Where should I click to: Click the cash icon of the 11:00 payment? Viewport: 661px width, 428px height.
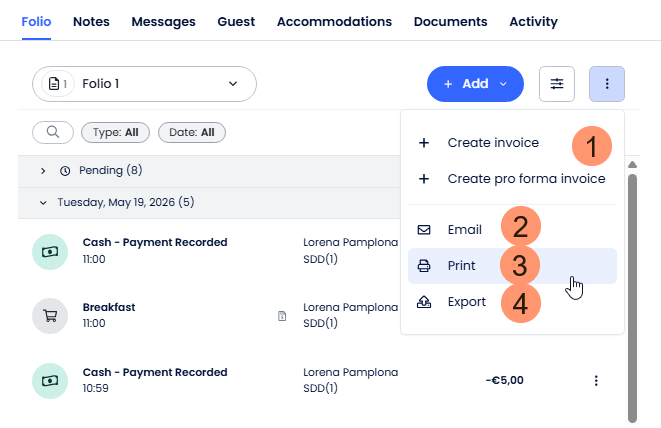50,252
